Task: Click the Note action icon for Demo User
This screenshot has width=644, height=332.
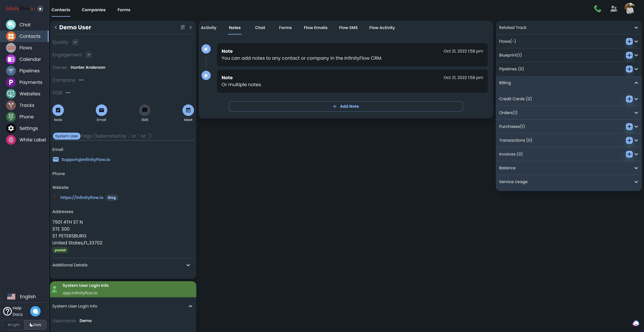Action: (x=58, y=110)
